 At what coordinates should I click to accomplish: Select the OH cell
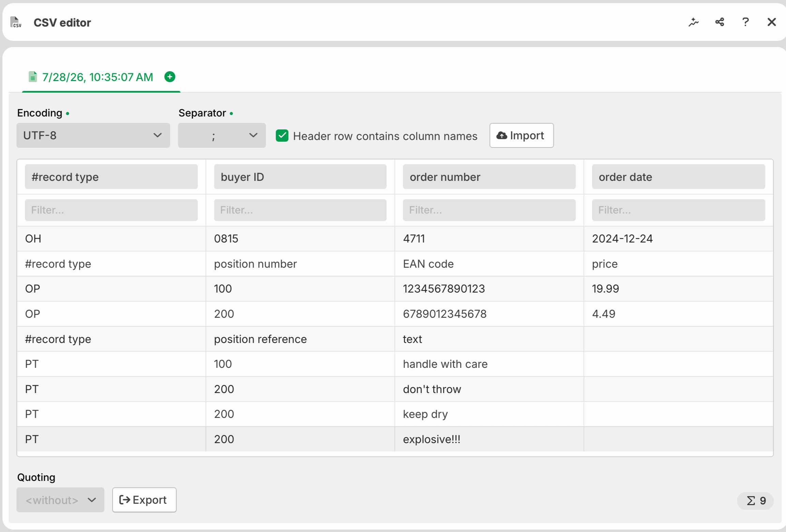111,239
